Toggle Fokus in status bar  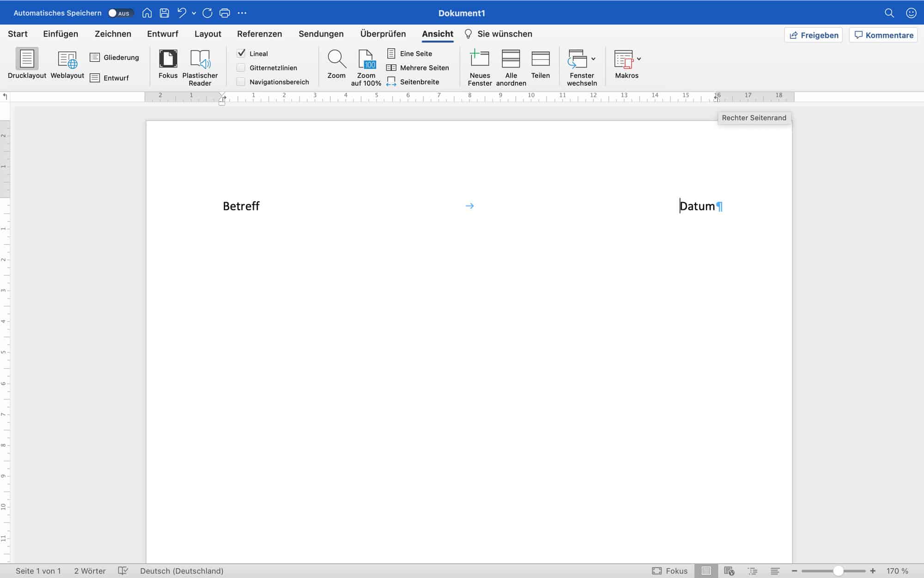(670, 571)
